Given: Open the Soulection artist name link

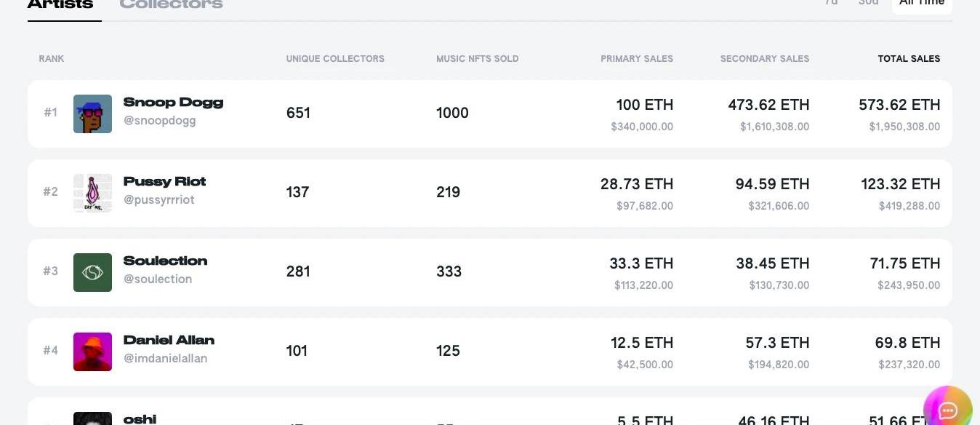Looking at the screenshot, I should tap(165, 261).
